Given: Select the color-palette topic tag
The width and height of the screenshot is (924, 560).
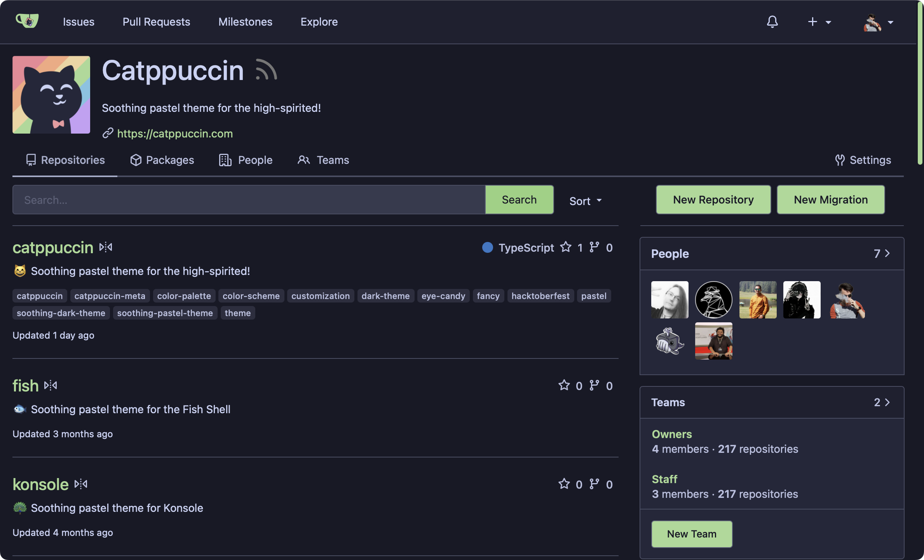Looking at the screenshot, I should [184, 296].
